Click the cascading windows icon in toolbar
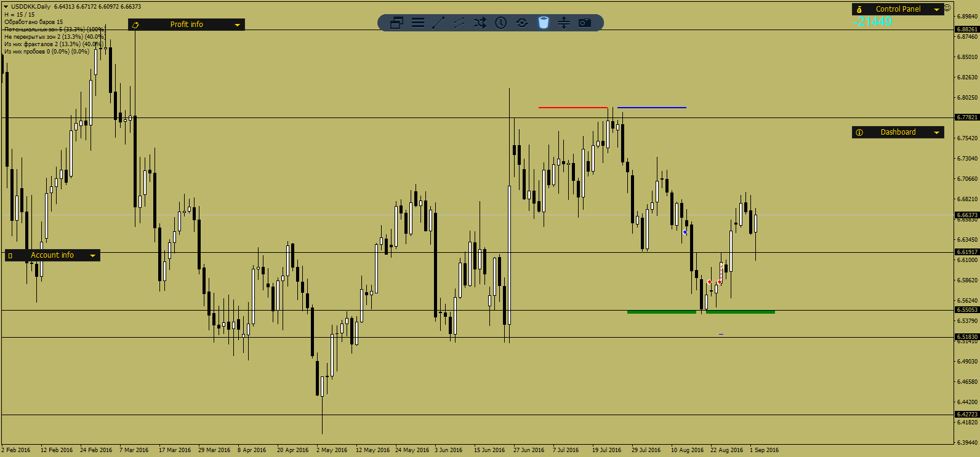Screen dimensions: 980x457 [396, 23]
